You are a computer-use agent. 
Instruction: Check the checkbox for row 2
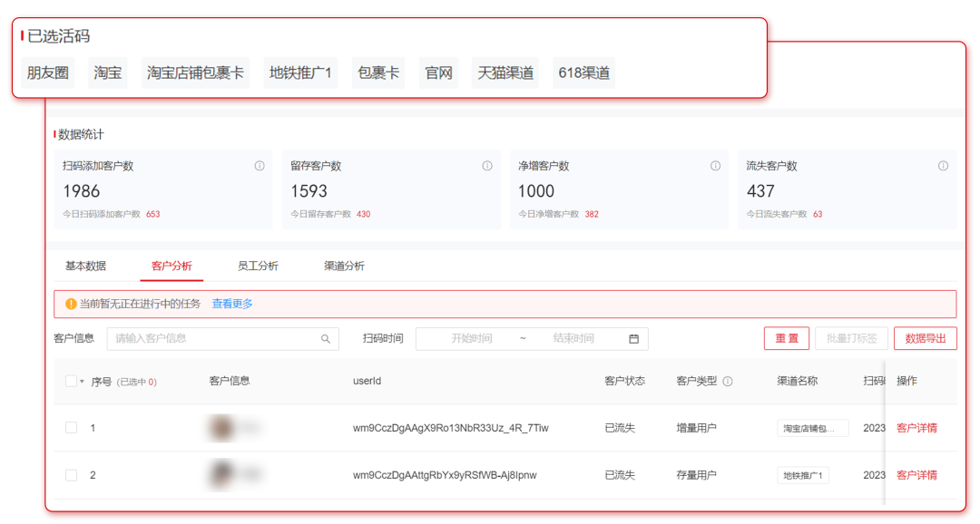coord(71,475)
